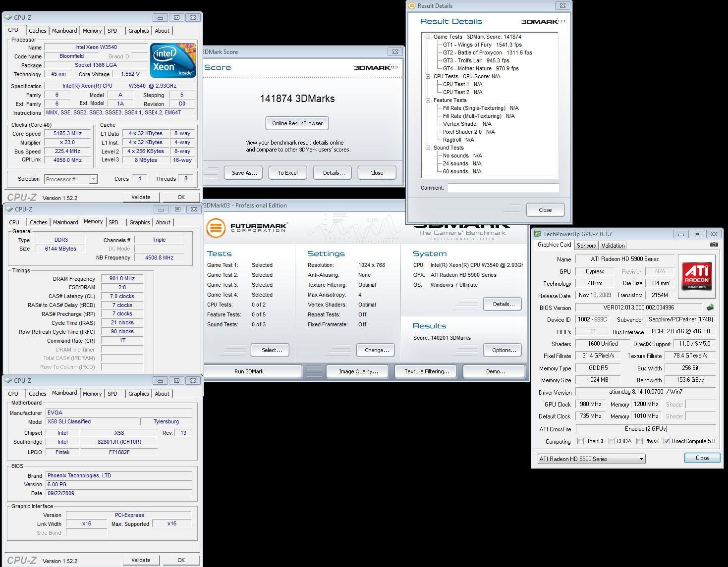Screen dimensions: 728x567
Task: Tick the CUDA checkbox
Action: [x=612, y=441]
